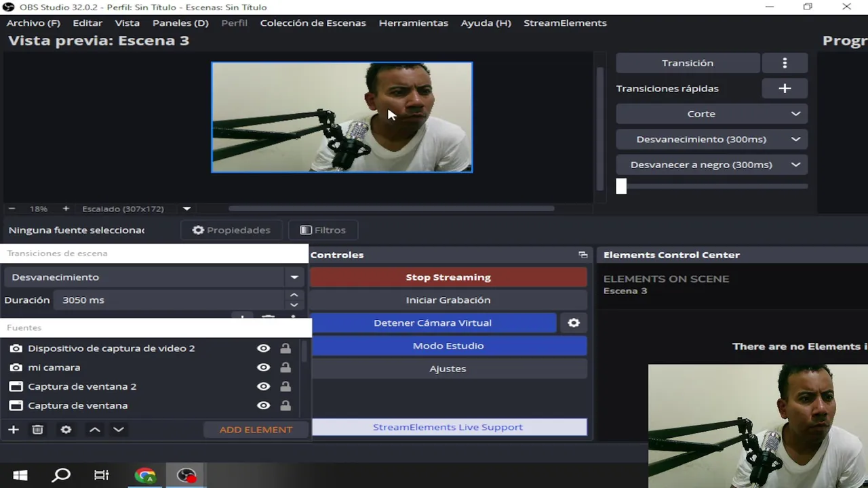
Task: Add a new source with plus
Action: 13,430
